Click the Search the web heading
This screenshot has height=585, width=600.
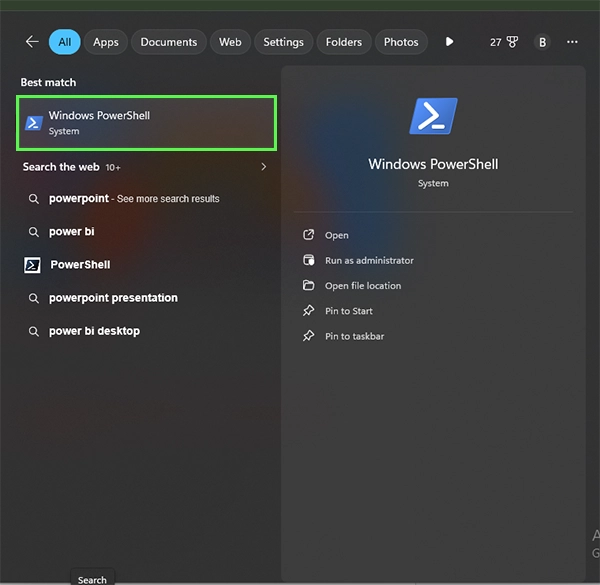61,167
